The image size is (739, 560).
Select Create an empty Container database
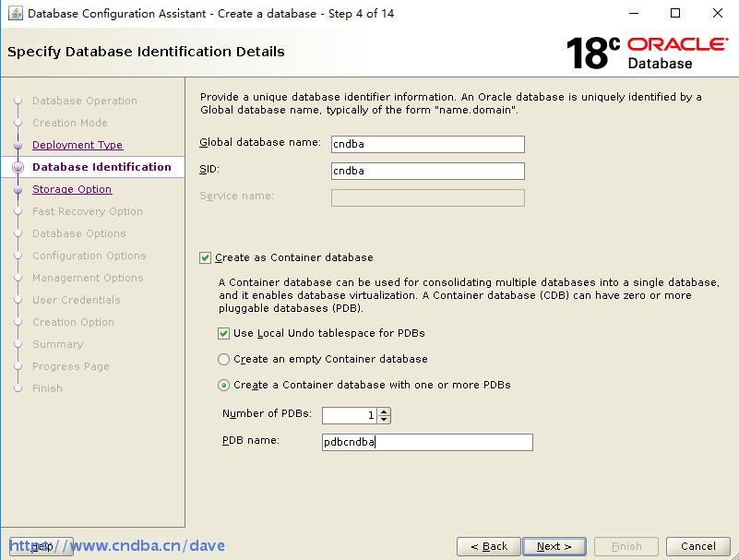tap(223, 360)
